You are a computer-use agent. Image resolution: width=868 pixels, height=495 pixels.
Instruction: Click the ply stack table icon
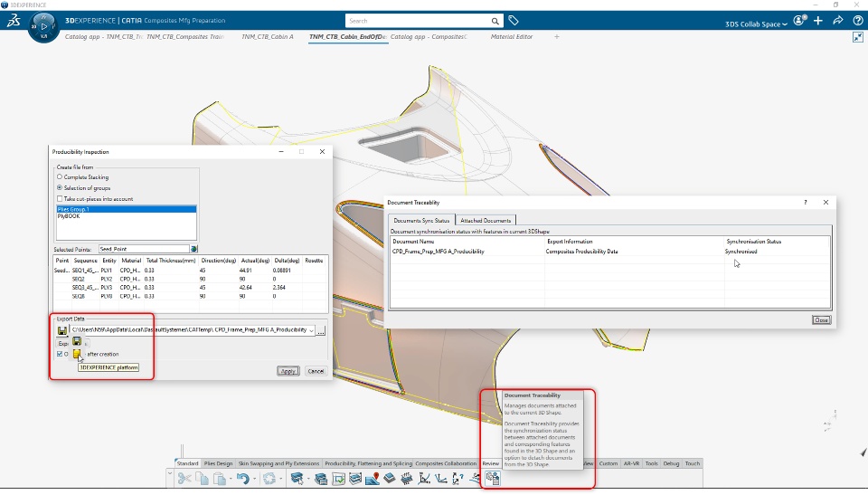point(321,479)
